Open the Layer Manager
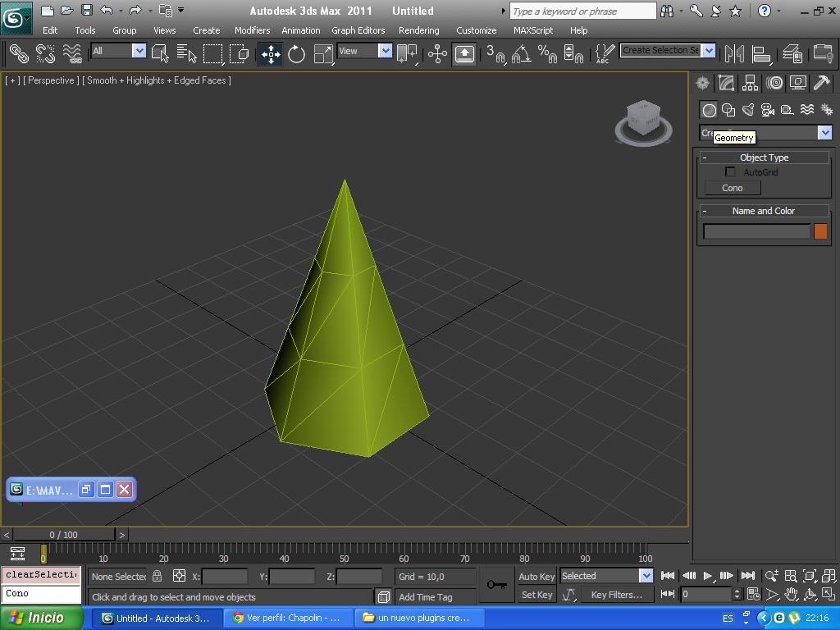This screenshot has width=840, height=630. point(792,53)
